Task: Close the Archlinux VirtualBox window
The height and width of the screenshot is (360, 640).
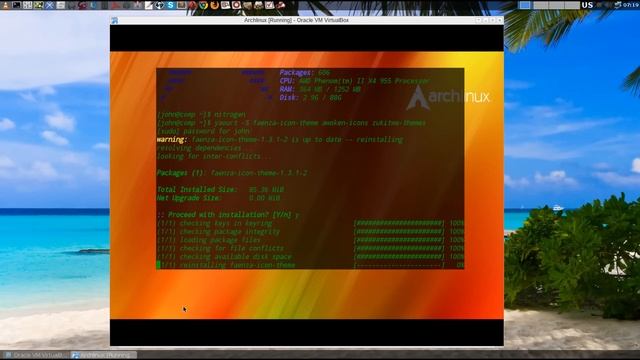Action: coord(499,20)
